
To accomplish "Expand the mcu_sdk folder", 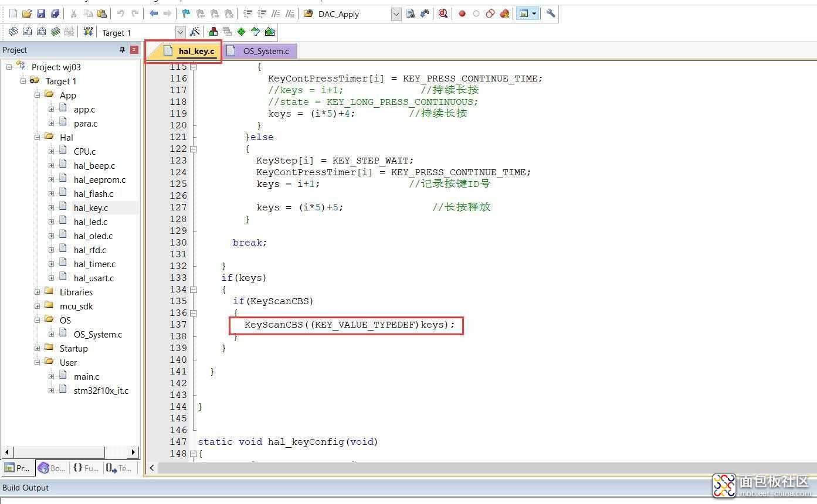I will click(x=37, y=306).
